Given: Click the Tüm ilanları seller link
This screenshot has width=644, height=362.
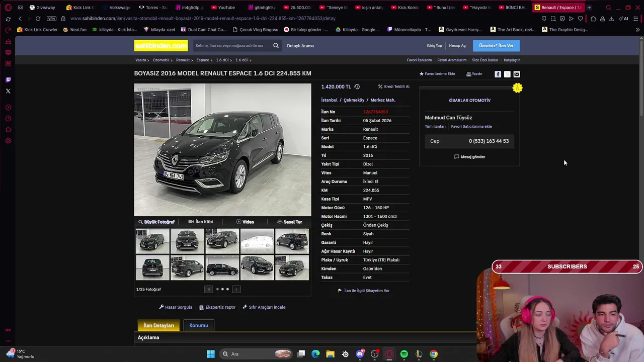Looking at the screenshot, I should 435,127.
